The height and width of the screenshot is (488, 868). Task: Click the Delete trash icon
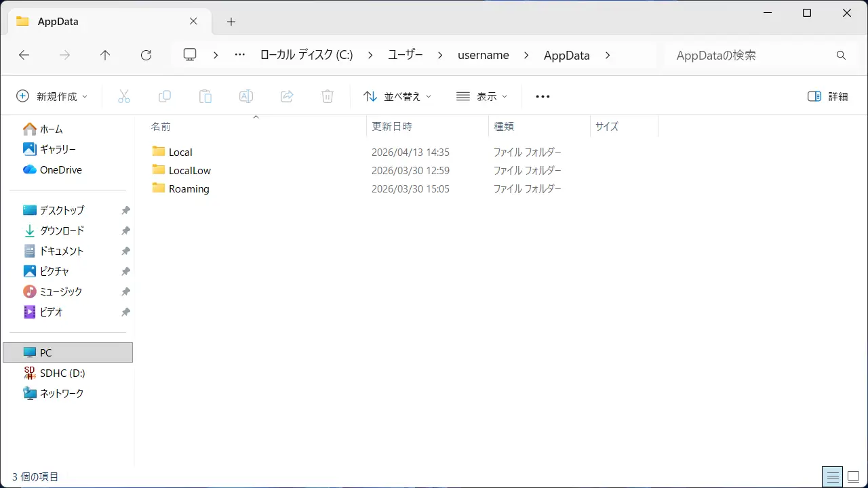328,96
